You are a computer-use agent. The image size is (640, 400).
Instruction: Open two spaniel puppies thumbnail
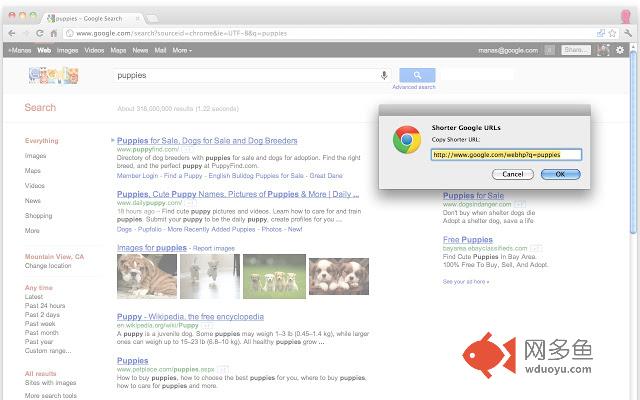point(339,276)
